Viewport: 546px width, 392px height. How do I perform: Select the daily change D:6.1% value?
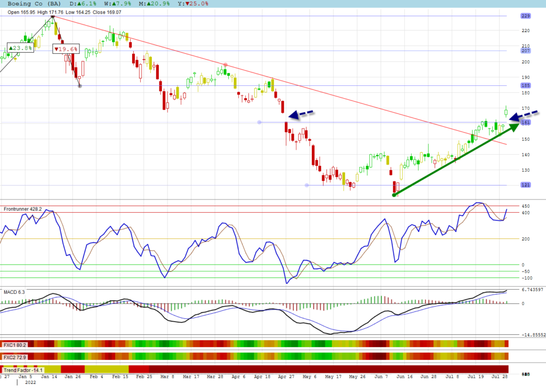coord(83,4)
